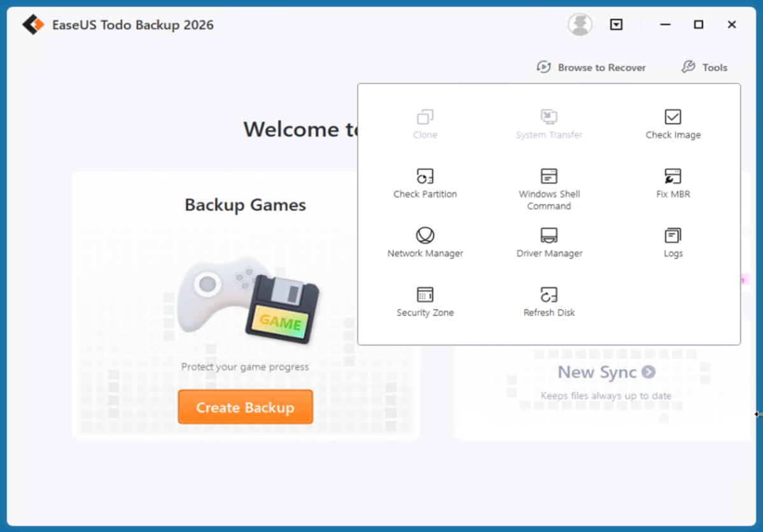Viewport: 763px width, 532px height.
Task: Minimize the EaseUS window
Action: [665, 24]
